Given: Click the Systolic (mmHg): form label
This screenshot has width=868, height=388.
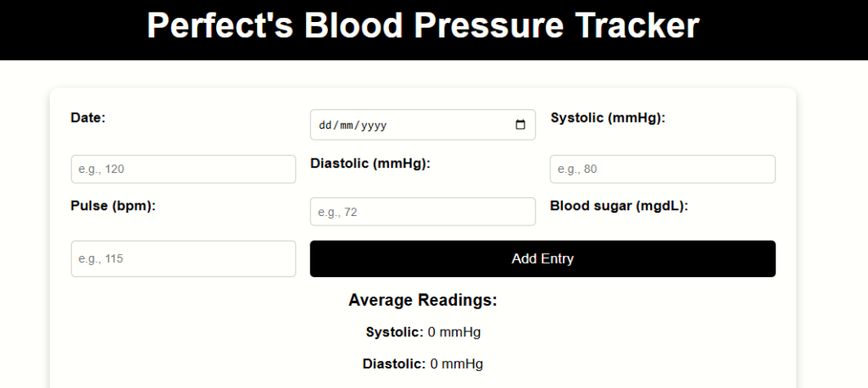Looking at the screenshot, I should click(x=608, y=118).
